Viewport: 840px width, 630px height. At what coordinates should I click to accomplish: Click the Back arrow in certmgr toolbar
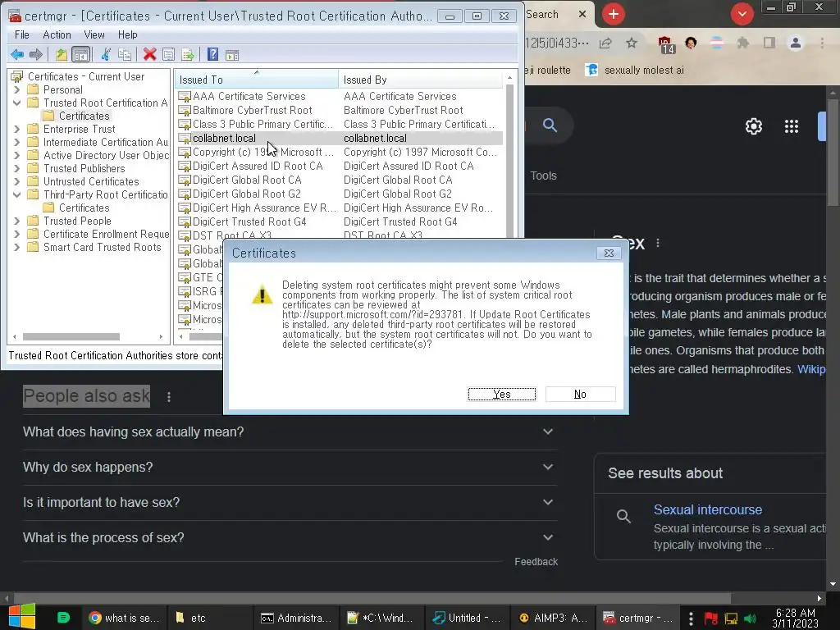coord(17,54)
